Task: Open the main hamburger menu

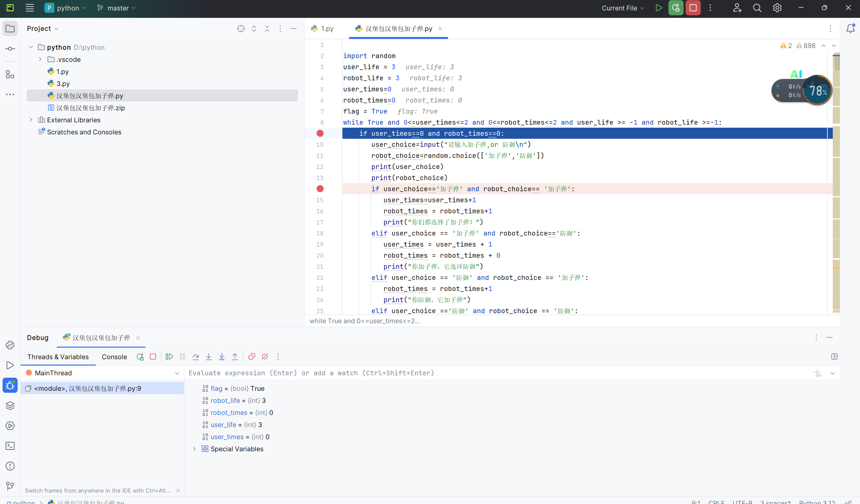Action: pos(30,8)
